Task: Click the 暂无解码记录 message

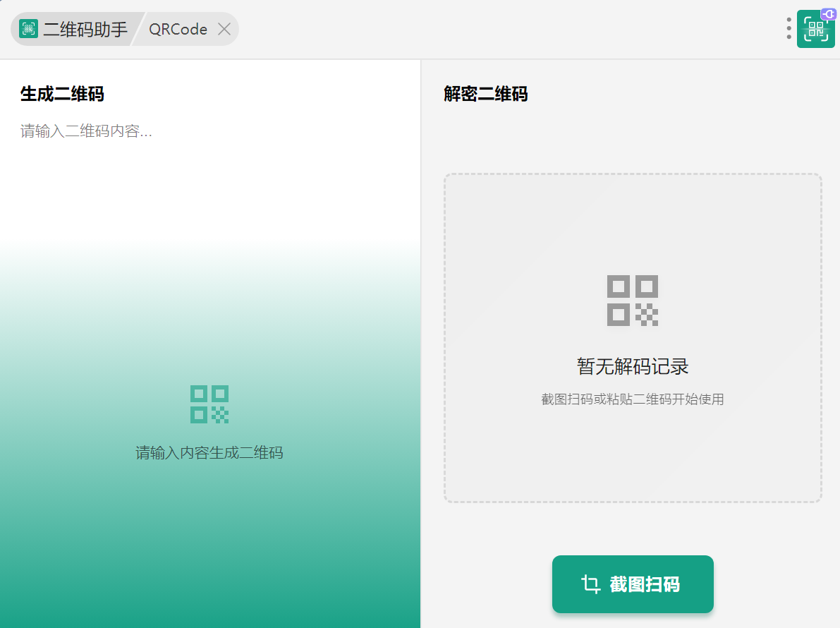Action: pyautogui.click(x=633, y=367)
